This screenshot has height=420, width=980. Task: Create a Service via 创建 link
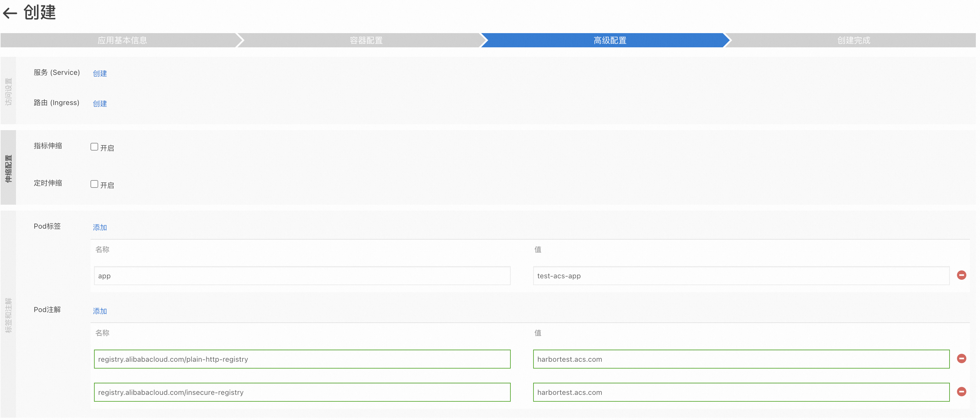(100, 73)
